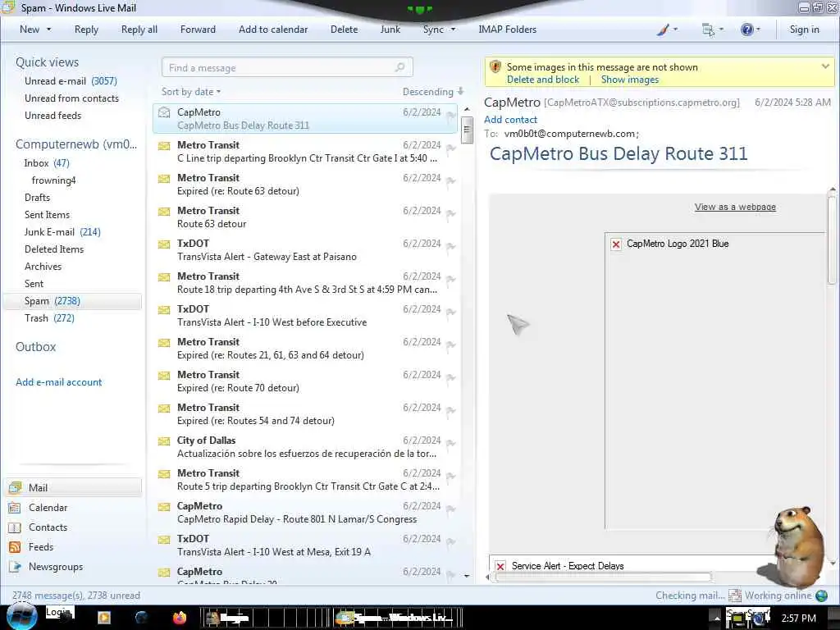This screenshot has width=840, height=630.
Task: Click the security shield icon in image warning bar
Action: point(495,67)
